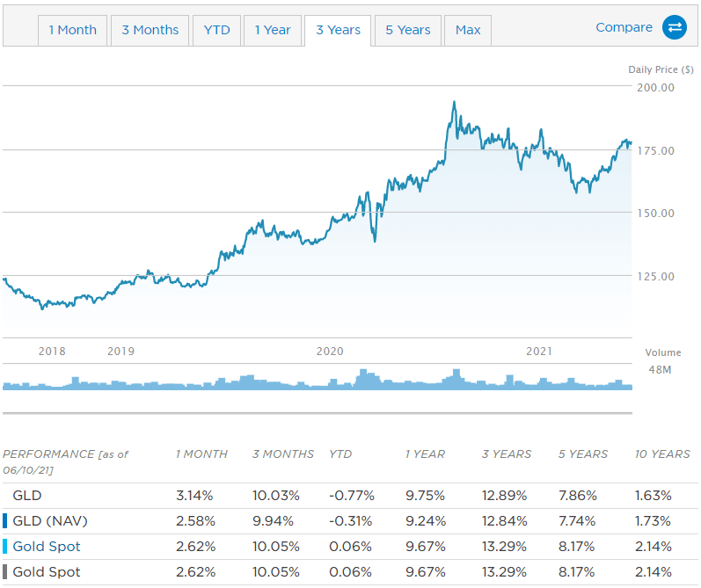Click the 1 MONTH column header

pos(201,454)
